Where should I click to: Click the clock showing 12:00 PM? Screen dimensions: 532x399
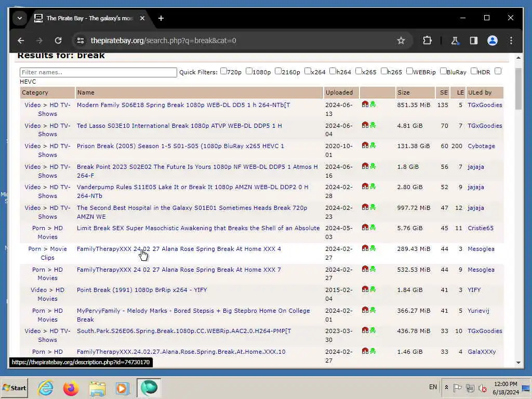505,384
